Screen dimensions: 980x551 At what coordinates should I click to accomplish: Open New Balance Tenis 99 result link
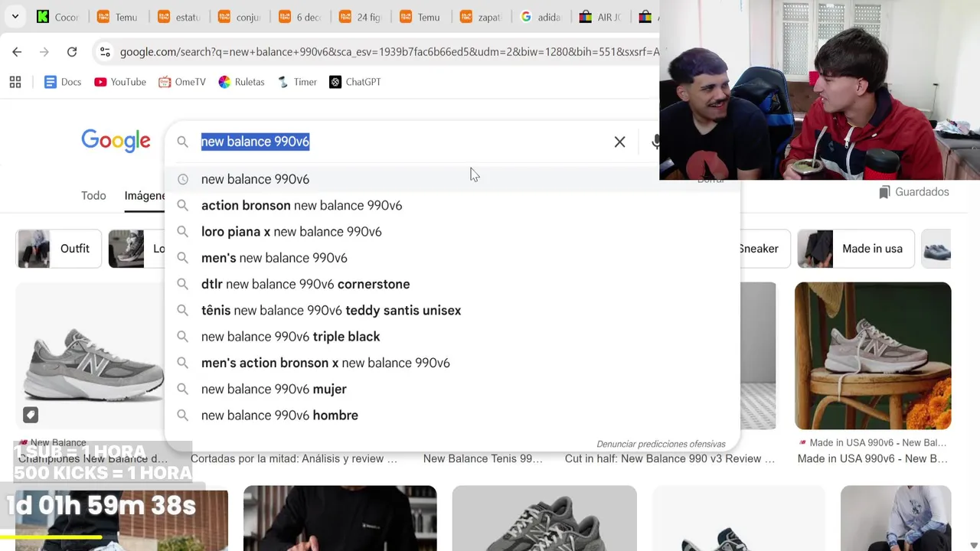click(483, 458)
